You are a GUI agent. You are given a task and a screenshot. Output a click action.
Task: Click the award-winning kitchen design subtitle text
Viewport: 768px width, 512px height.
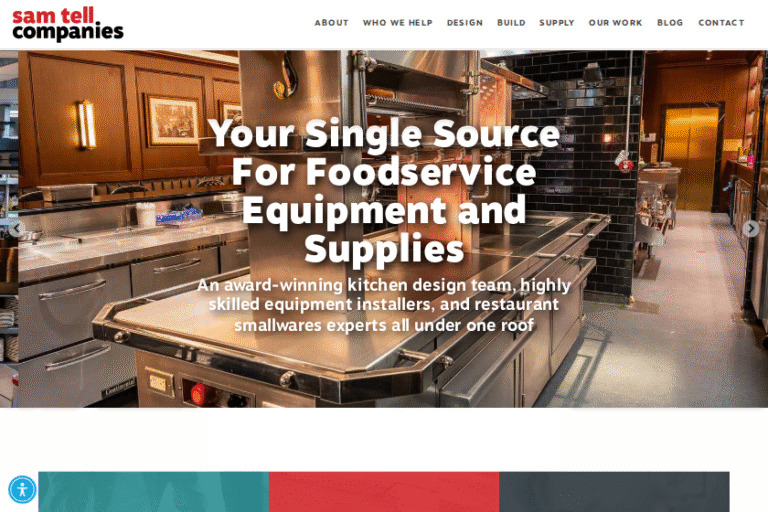(x=384, y=305)
